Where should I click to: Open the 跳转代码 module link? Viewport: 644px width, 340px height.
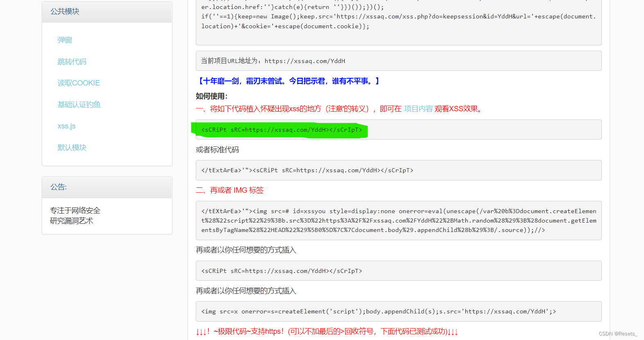tap(72, 62)
